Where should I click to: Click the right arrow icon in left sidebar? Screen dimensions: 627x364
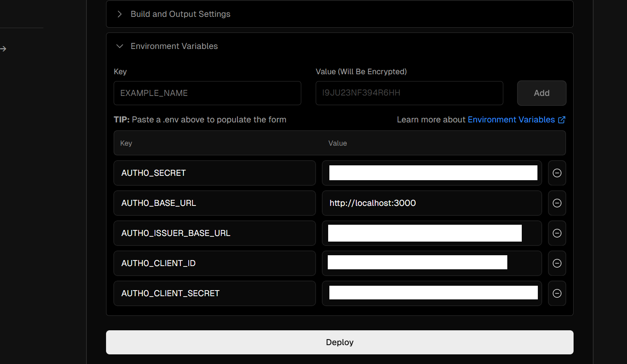(3, 49)
